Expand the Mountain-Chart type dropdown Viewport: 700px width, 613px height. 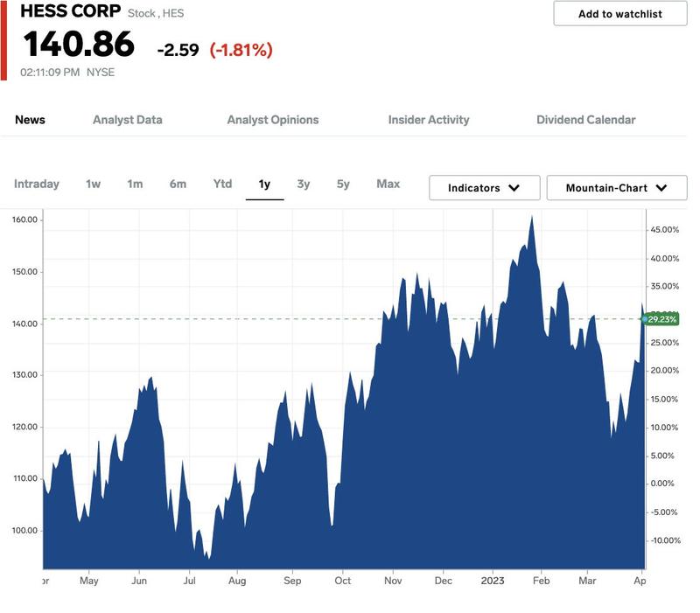617,188
